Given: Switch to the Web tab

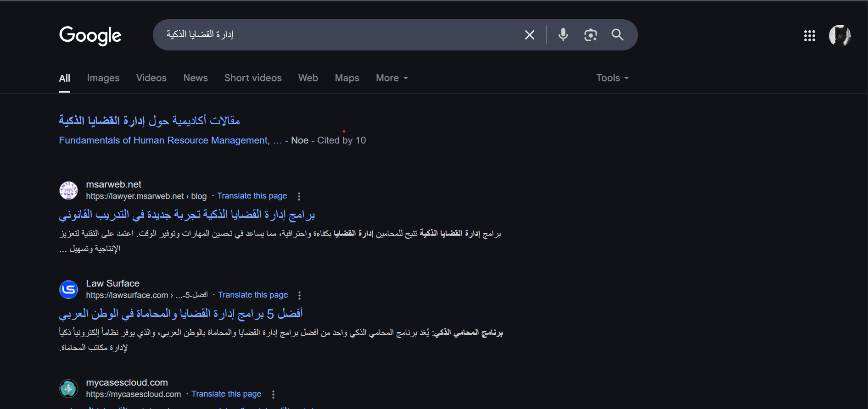Looking at the screenshot, I should click(308, 78).
